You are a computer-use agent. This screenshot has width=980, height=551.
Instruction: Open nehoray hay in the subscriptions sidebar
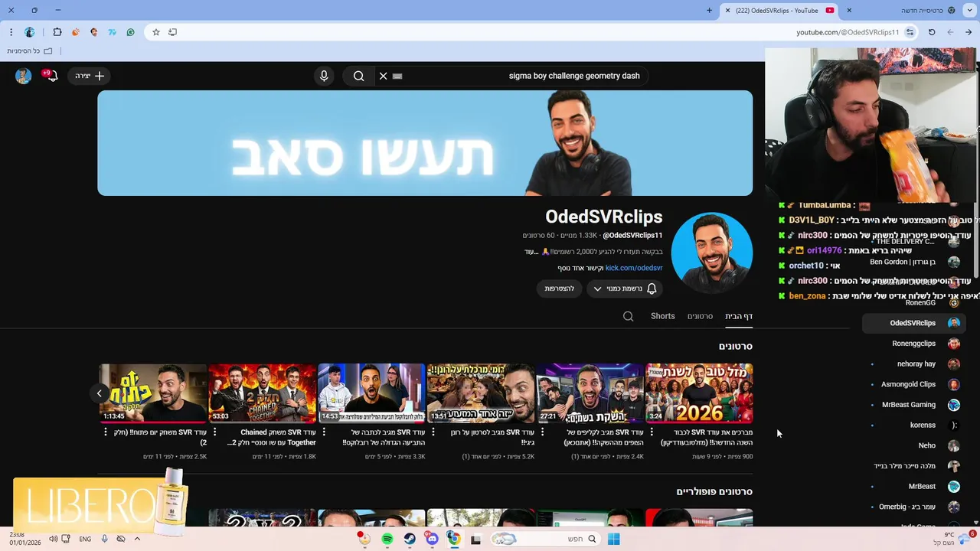914,364
